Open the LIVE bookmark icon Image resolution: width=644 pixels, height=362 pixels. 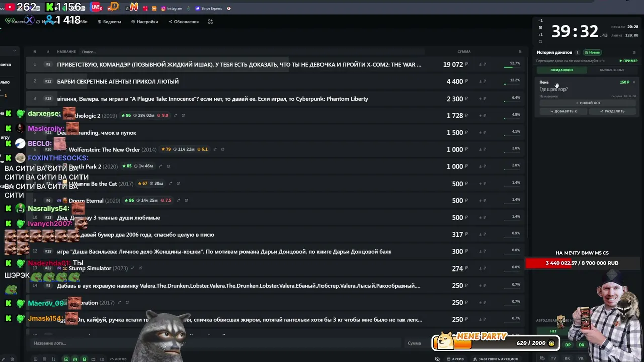coord(97,7)
